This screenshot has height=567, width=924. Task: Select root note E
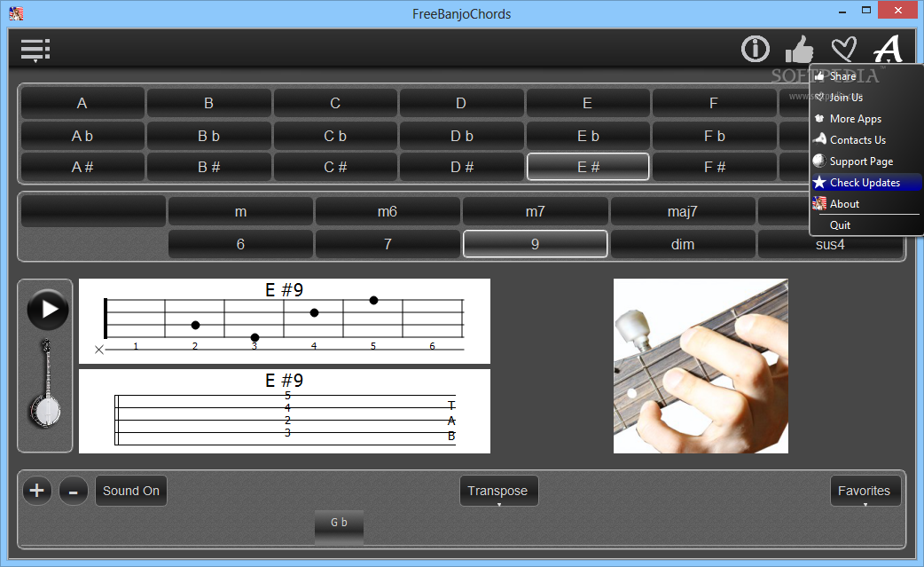click(x=588, y=103)
